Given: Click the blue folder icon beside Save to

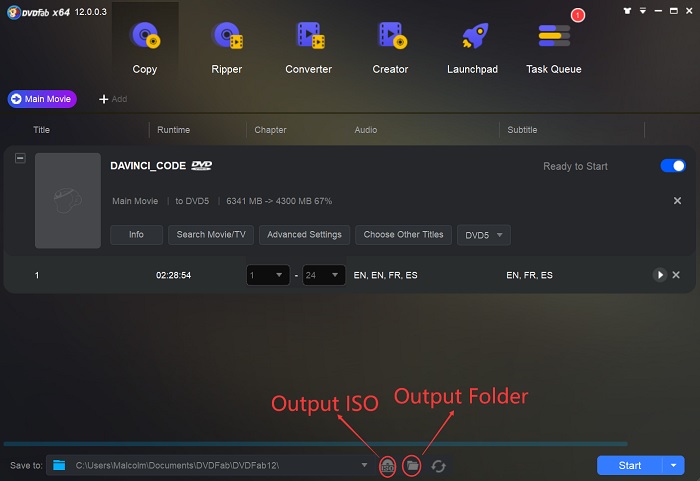Looking at the screenshot, I should click(x=59, y=465).
